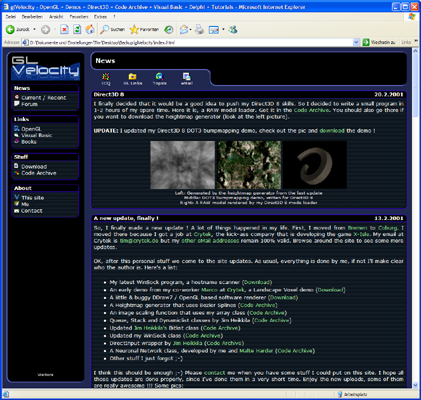The width and height of the screenshot is (421, 400).
Task: Open the Extras menu
Action: pyautogui.click(x=100, y=17)
